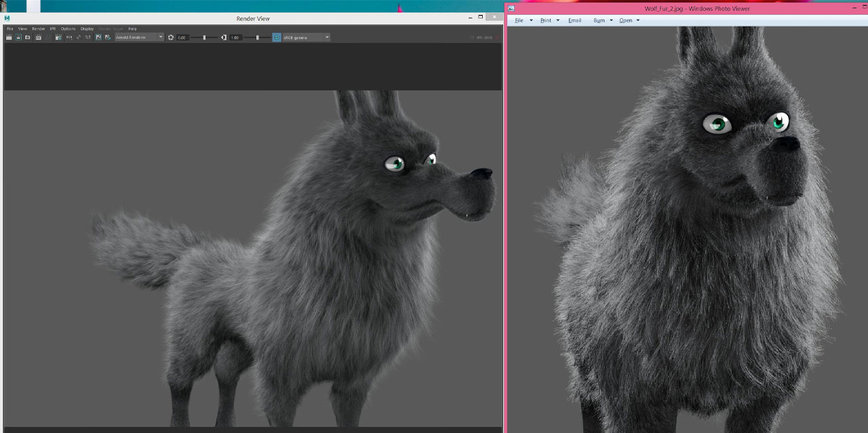Viewport: 868px width, 433px height.
Task: Click the 1:1 display real size icon
Action: tap(87, 37)
